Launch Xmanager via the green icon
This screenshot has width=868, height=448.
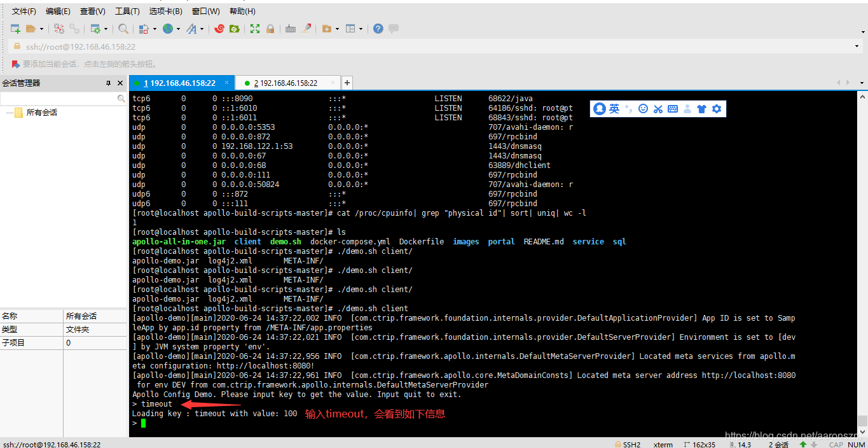235,29
